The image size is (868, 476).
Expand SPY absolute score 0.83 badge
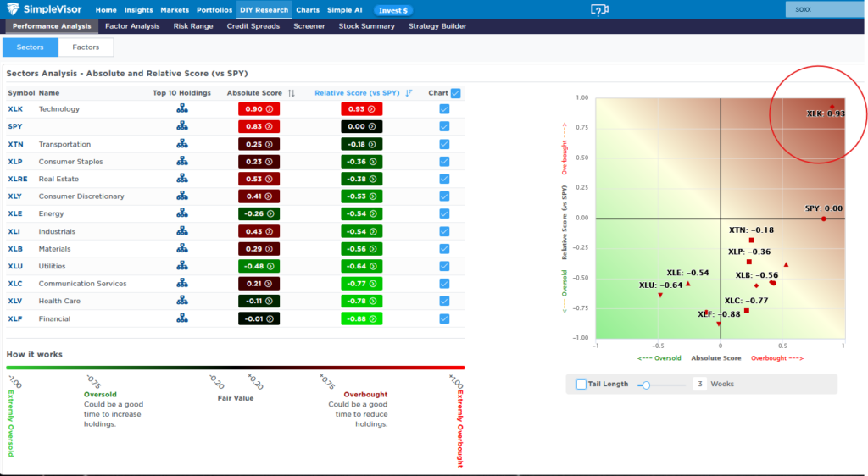coord(259,126)
